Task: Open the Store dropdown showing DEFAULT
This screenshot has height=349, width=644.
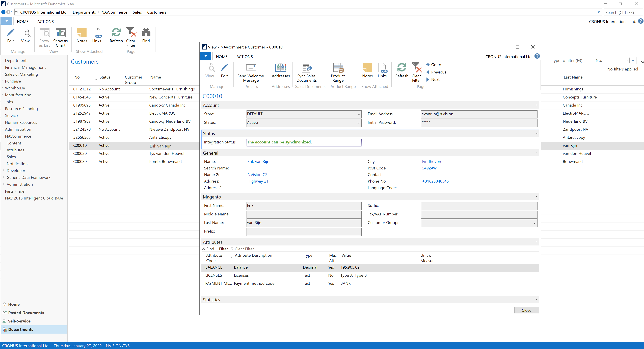Action: click(x=359, y=115)
